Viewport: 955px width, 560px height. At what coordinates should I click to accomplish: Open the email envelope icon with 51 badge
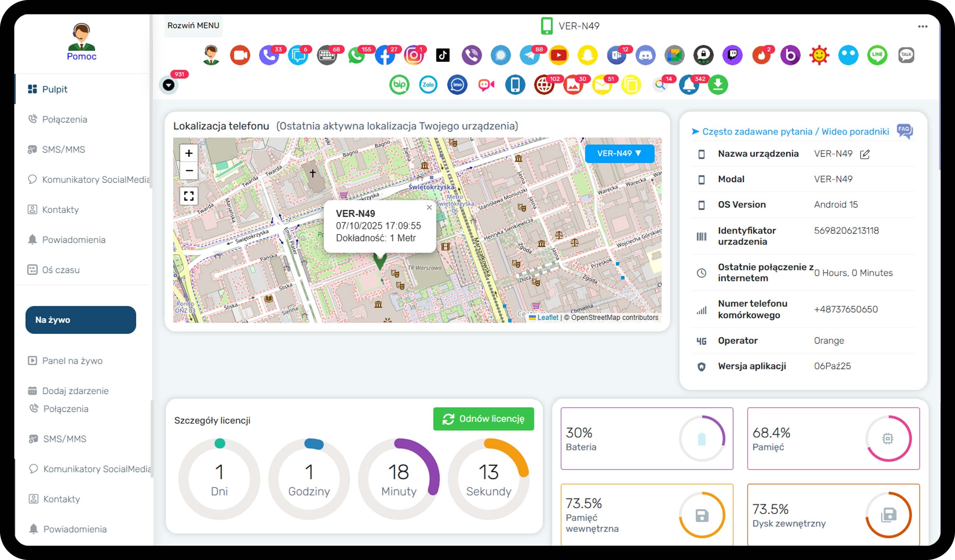[x=602, y=85]
